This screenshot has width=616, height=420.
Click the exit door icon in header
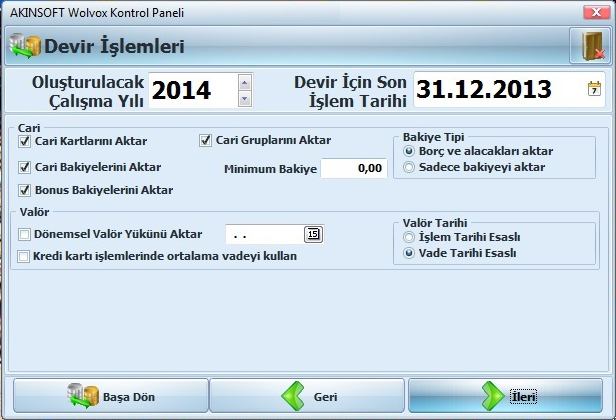(591, 46)
